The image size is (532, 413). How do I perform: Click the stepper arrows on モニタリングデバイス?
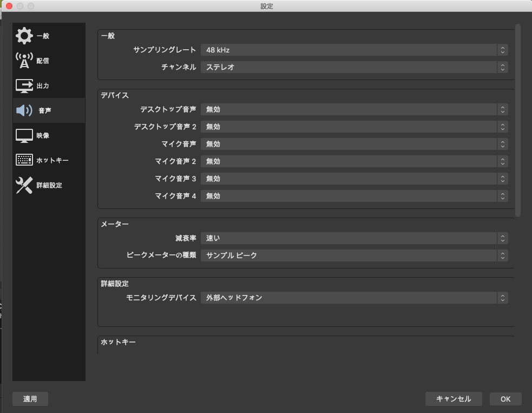click(x=502, y=298)
